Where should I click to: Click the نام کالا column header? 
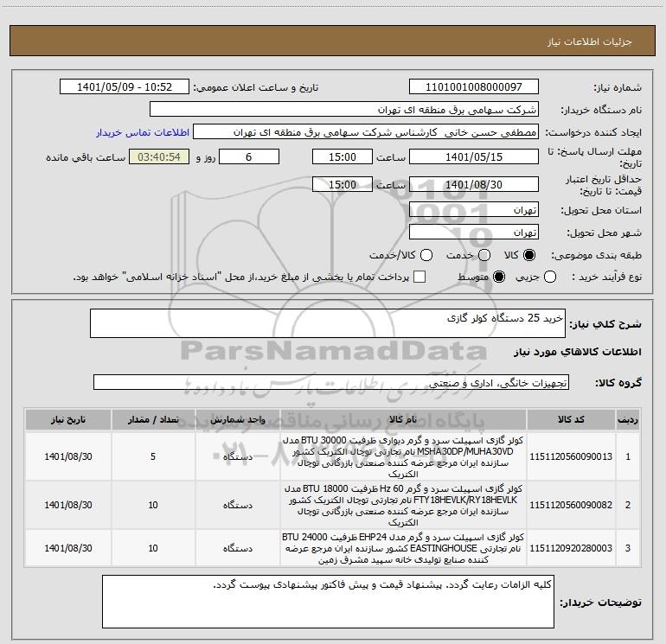[x=403, y=419]
